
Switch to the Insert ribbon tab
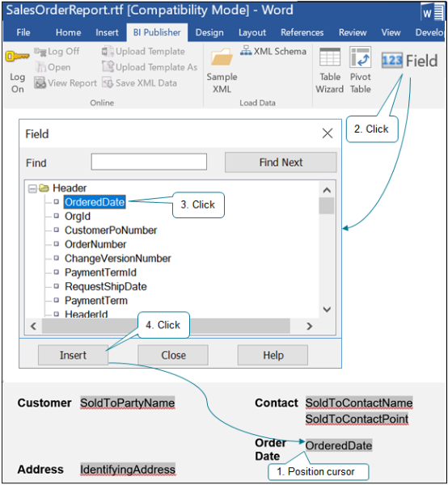point(107,32)
